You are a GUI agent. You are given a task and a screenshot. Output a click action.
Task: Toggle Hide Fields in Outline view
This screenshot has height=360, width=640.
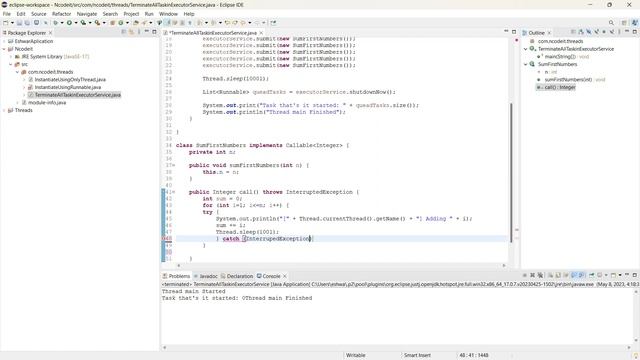[x=589, y=32]
